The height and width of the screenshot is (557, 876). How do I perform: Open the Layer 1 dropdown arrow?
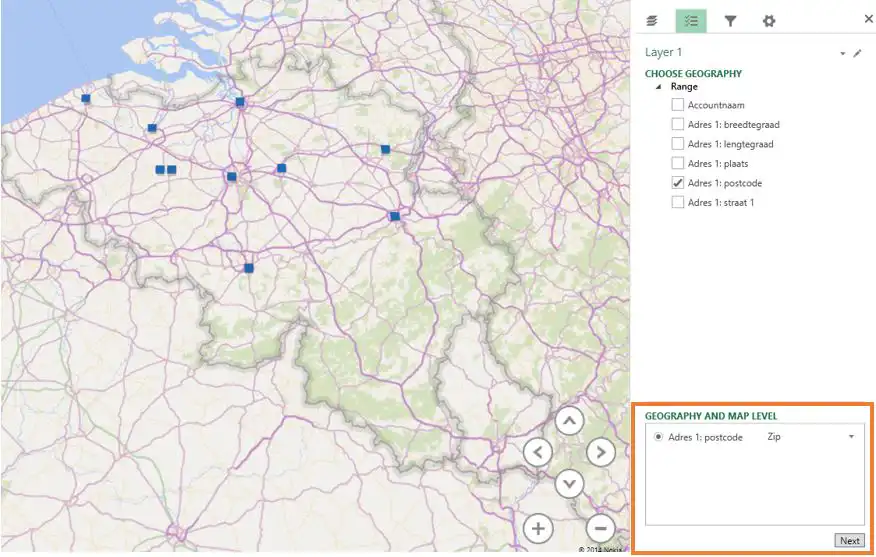tap(843, 53)
